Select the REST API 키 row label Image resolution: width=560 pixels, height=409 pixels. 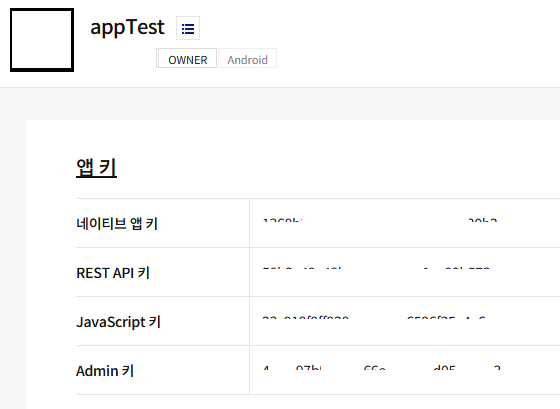113,273
